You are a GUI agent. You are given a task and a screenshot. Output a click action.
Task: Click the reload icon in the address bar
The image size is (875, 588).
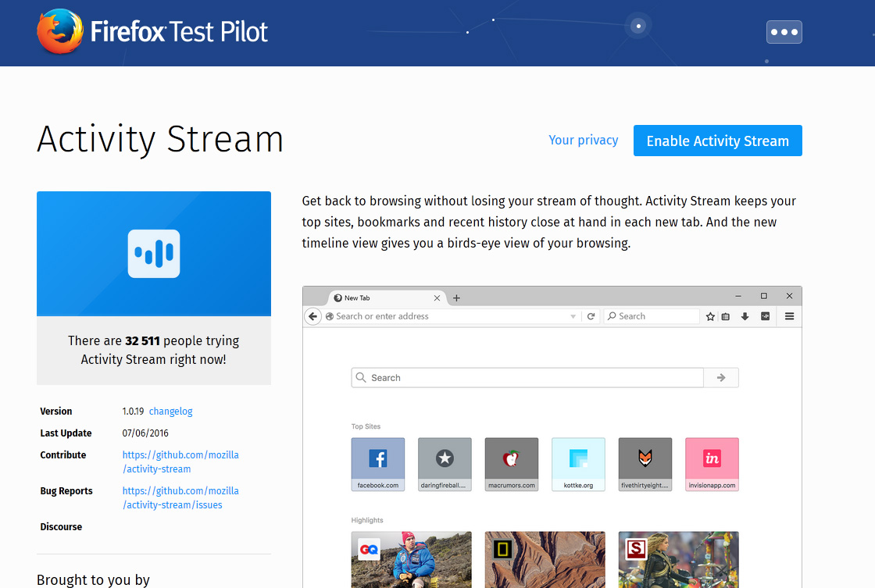coord(591,316)
